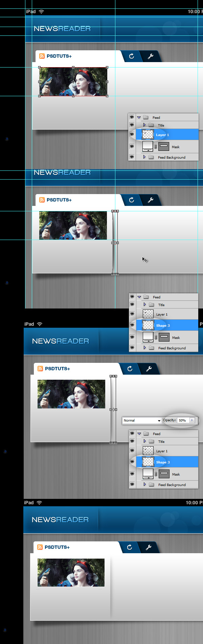Image resolution: width=203 pixels, height=644 pixels.
Task: Collapse Feed group in panel below Opacity field
Action: 139,434
